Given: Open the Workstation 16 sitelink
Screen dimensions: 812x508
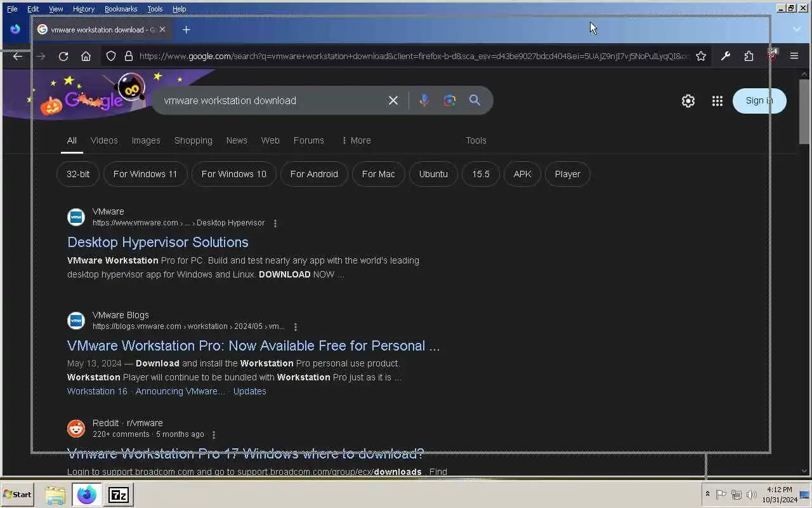Looking at the screenshot, I should pyautogui.click(x=97, y=391).
